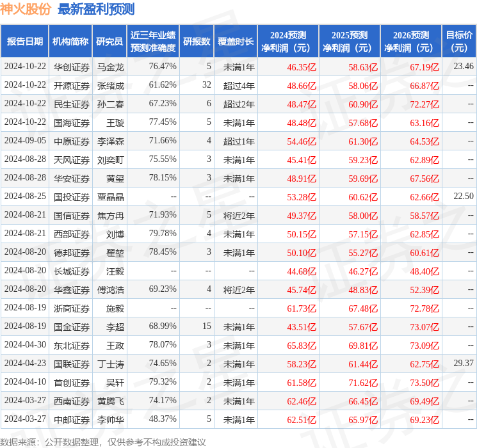The width and height of the screenshot is (477, 448).
Task: Click the 2024预测净利润 header
Action: [288, 41]
